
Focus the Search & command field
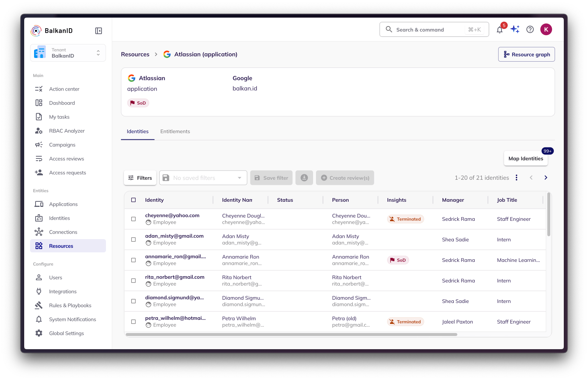click(434, 30)
